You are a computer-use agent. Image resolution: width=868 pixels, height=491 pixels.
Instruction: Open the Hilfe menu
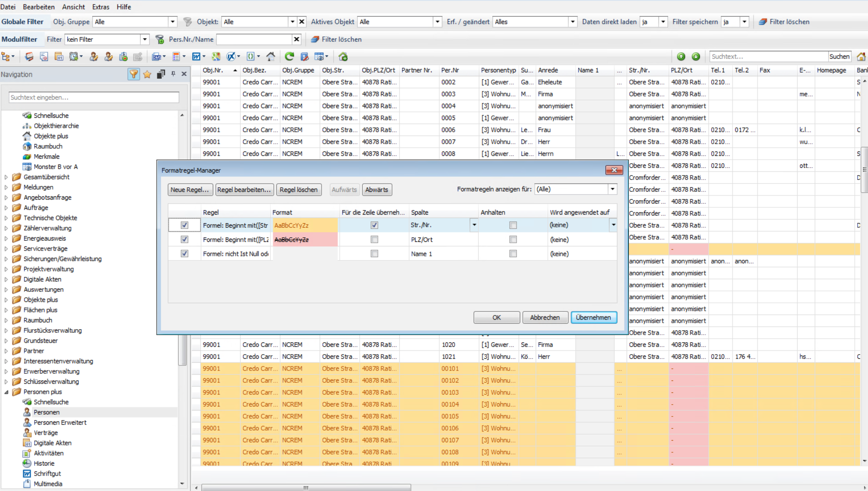point(124,7)
